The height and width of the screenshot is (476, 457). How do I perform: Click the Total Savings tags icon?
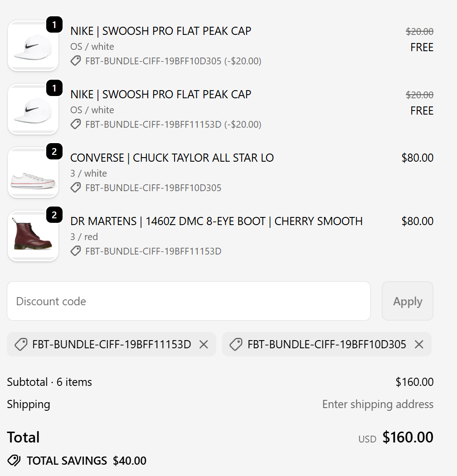(14, 461)
